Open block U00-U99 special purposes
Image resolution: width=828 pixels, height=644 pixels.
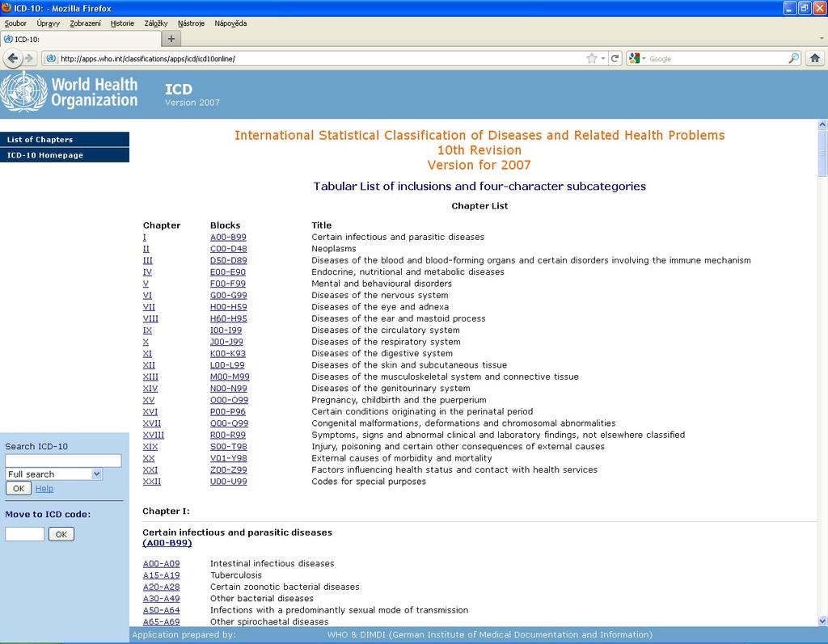pos(229,482)
